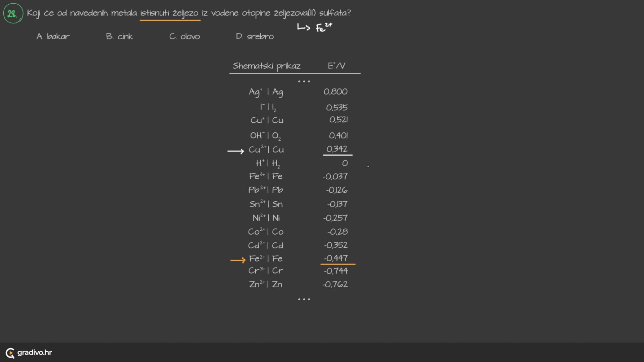Select answer A. bakar

point(53,37)
